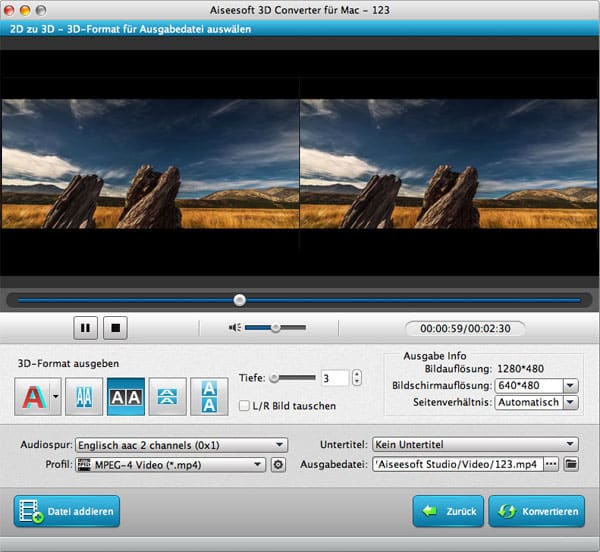Open profile settings gear icon
The height and width of the screenshot is (552, 600).
click(x=278, y=465)
